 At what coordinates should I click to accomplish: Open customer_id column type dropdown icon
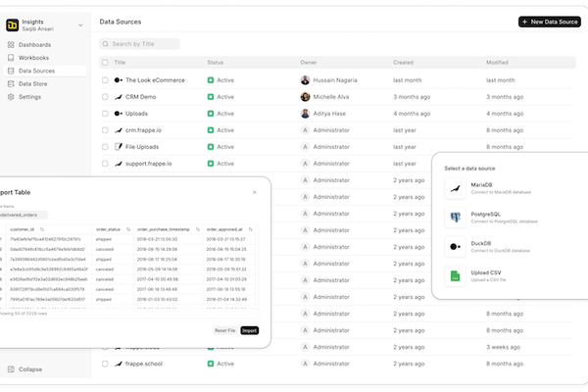[42, 229]
